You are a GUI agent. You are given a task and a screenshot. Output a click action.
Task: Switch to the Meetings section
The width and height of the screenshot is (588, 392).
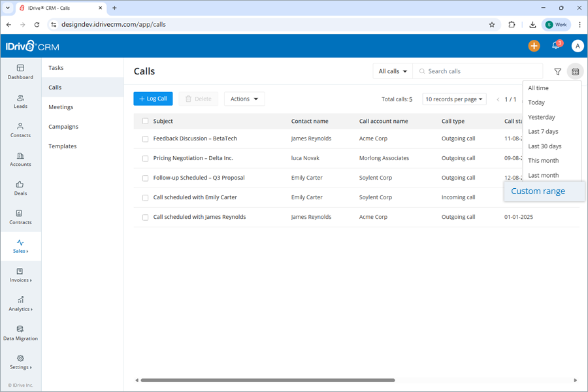(62, 106)
